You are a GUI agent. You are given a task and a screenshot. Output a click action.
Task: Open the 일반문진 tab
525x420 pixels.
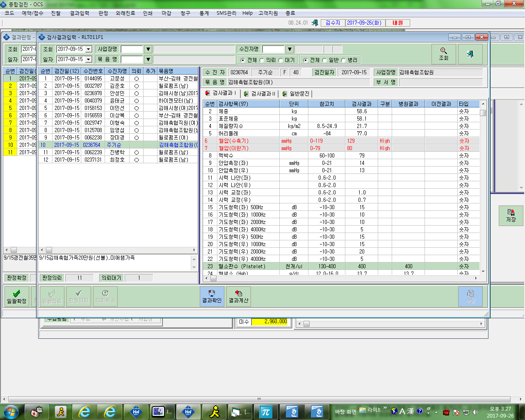(296, 94)
